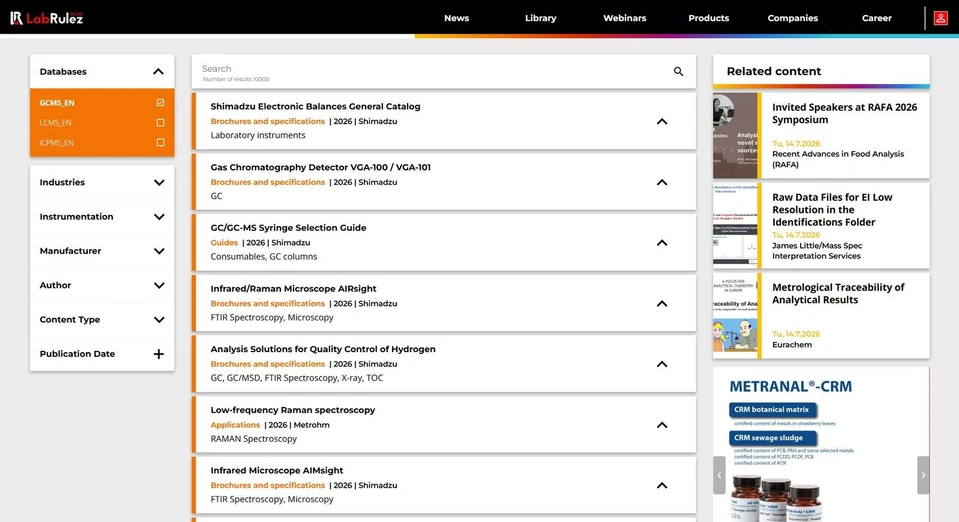Click 'Guides' label on Syringe Selection entry
This screenshot has width=959, height=522.
[x=224, y=242]
